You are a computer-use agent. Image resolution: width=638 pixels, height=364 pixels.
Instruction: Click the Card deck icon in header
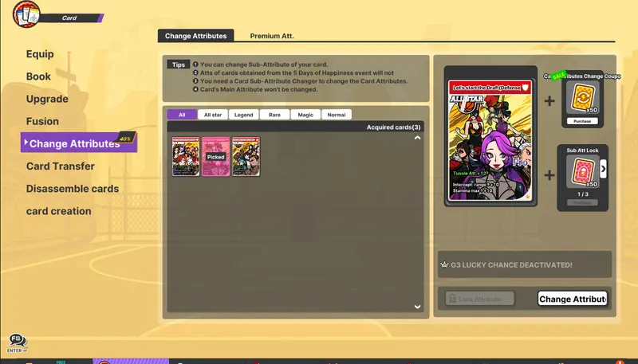tap(26, 14)
